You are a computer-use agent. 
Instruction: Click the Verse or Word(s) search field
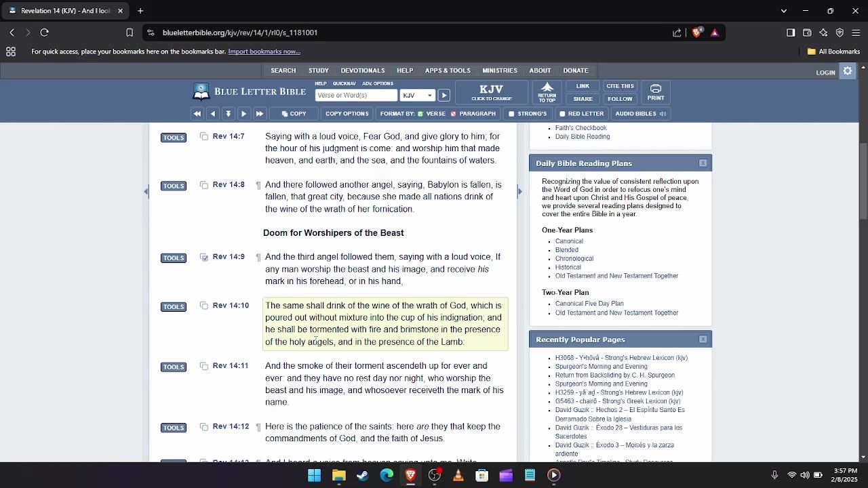point(356,96)
